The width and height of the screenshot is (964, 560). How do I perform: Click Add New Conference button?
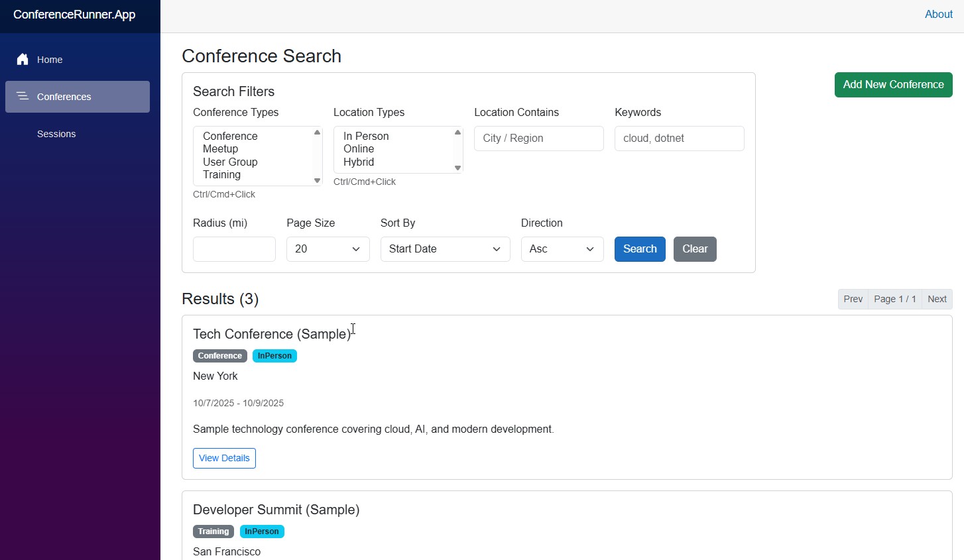pos(893,85)
